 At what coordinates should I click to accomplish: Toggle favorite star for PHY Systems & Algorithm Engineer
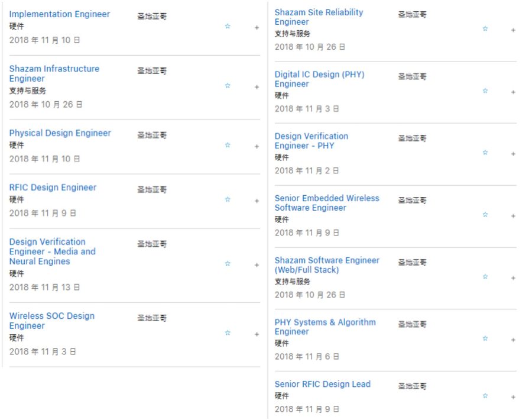(485, 338)
